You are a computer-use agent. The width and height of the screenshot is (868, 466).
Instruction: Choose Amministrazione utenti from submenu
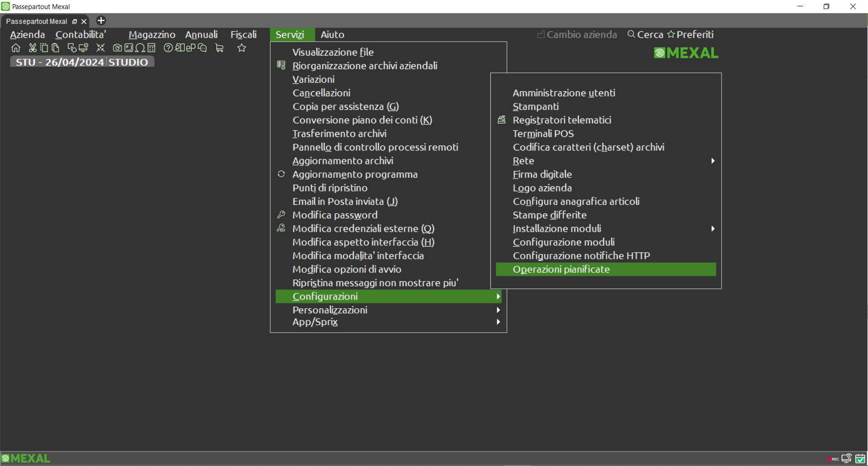pos(563,93)
